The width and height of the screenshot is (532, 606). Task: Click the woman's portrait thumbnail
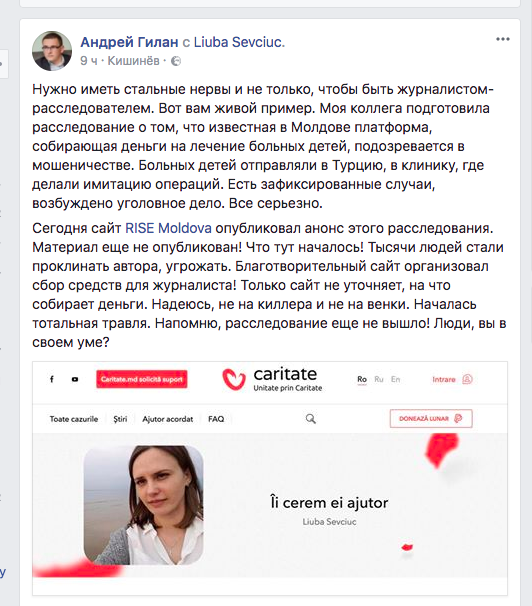click(x=143, y=505)
